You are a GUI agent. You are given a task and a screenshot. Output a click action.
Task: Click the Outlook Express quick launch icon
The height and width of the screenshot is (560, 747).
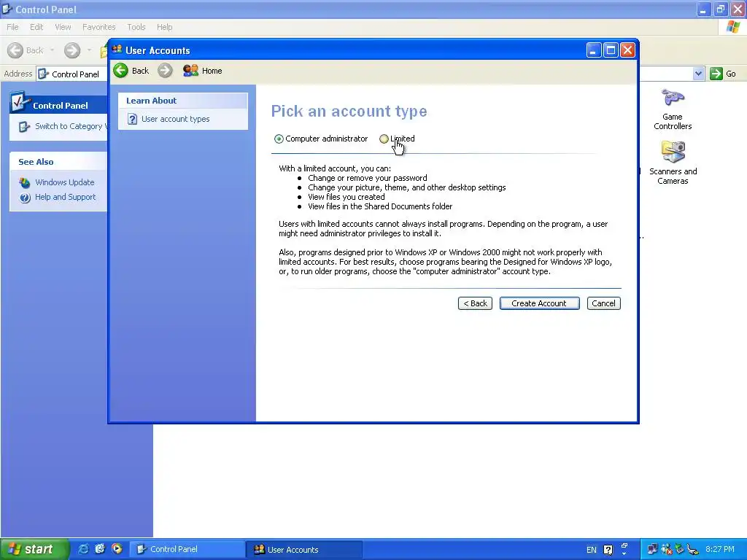(x=100, y=549)
